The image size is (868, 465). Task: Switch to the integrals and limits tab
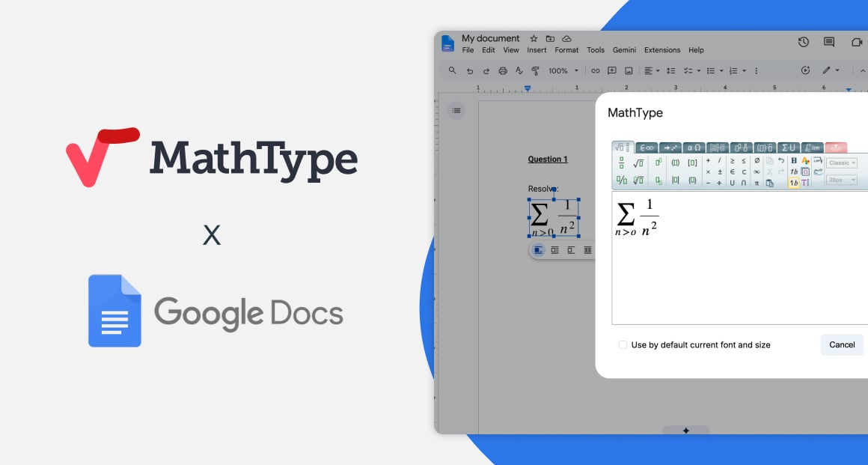(813, 148)
